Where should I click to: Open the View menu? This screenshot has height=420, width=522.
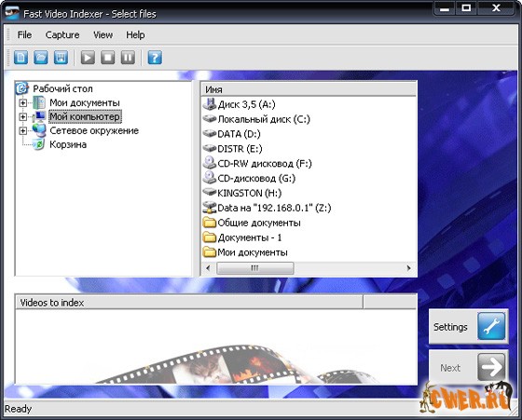click(103, 34)
